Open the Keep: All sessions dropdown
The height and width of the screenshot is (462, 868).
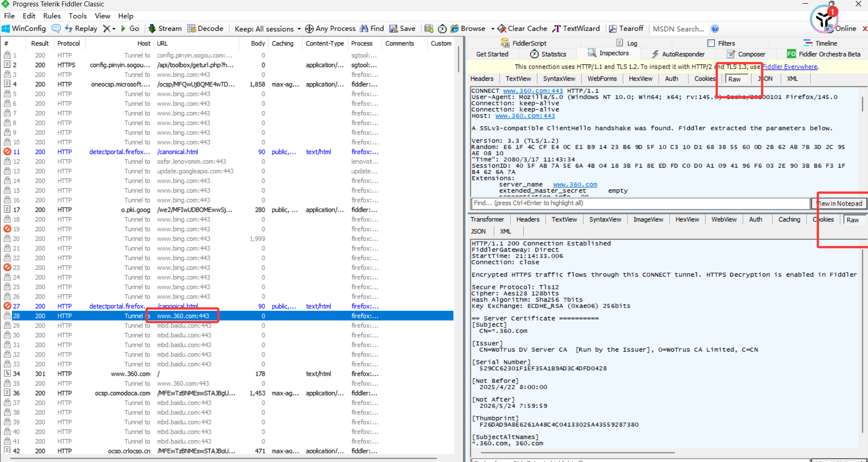[268, 29]
